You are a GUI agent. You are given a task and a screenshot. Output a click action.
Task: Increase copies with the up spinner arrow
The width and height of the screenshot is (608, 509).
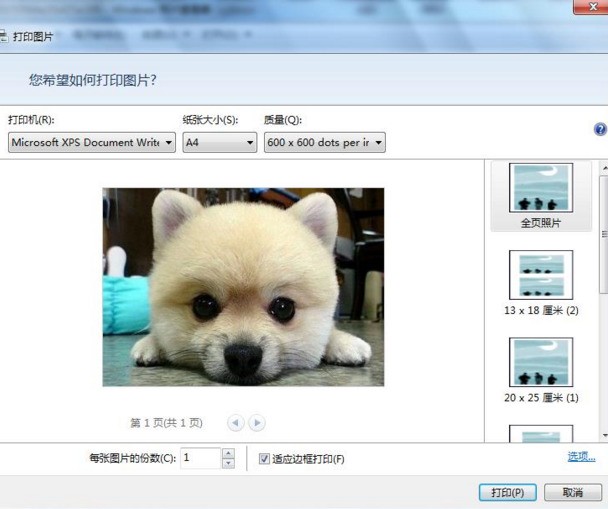(x=228, y=453)
